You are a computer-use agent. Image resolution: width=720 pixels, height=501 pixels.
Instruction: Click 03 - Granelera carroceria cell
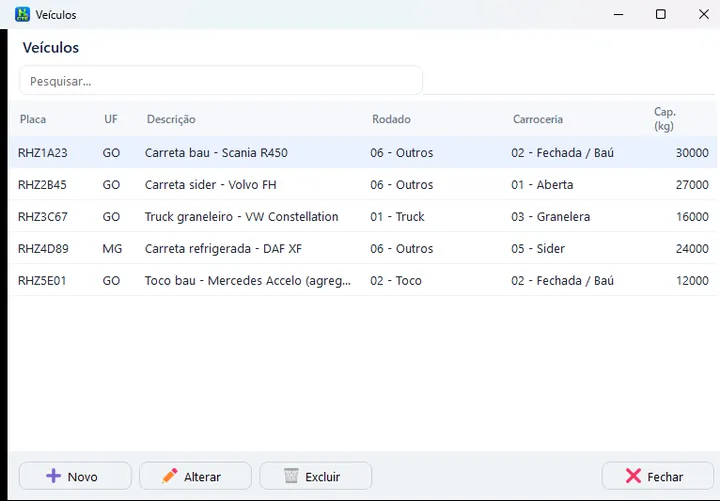coord(551,217)
